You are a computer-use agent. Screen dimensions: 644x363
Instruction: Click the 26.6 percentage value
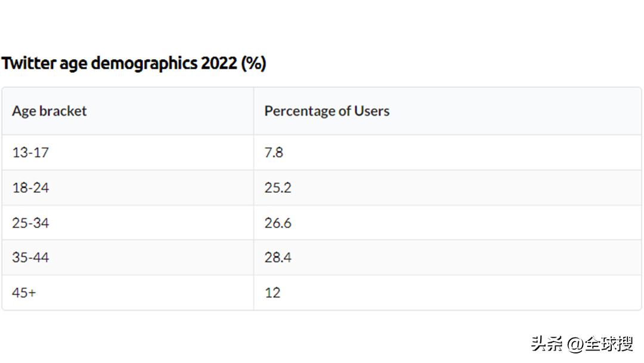pyautogui.click(x=278, y=223)
